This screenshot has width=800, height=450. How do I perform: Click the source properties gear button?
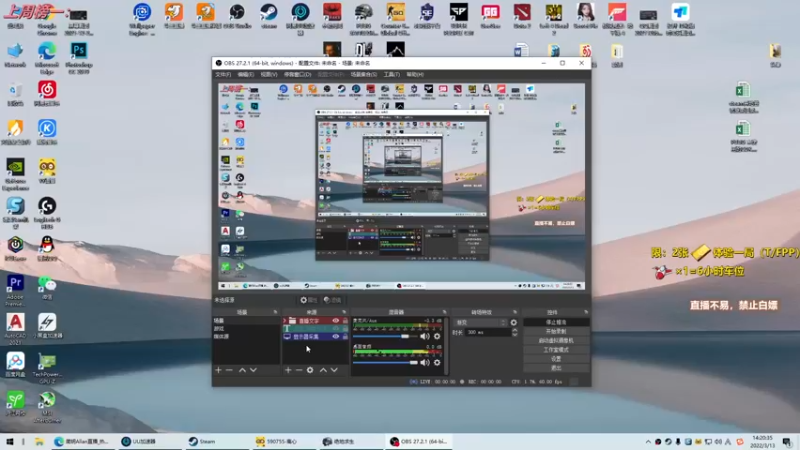point(309,300)
